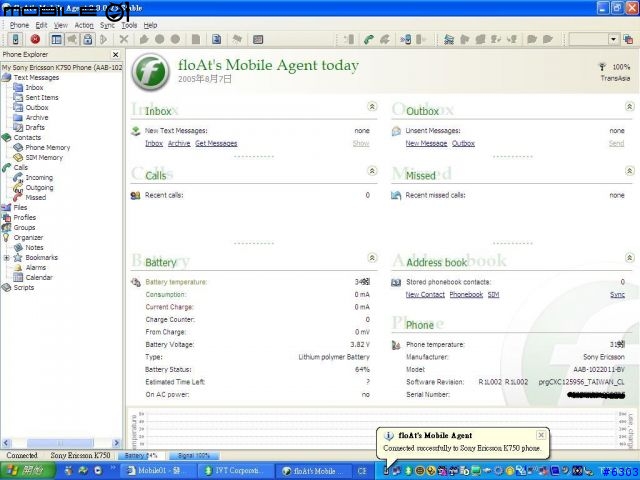Click the green dial call toolbar icon
The width and height of the screenshot is (640, 480).
pos(369,39)
